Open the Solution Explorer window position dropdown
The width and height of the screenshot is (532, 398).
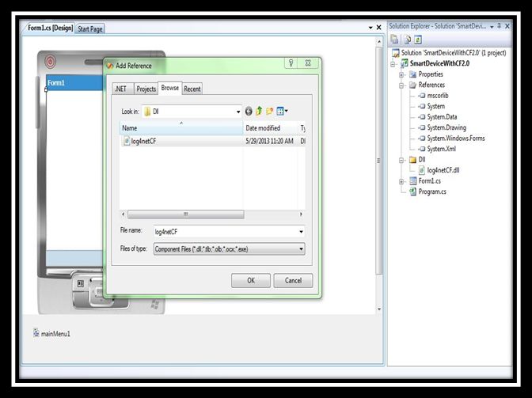point(492,27)
